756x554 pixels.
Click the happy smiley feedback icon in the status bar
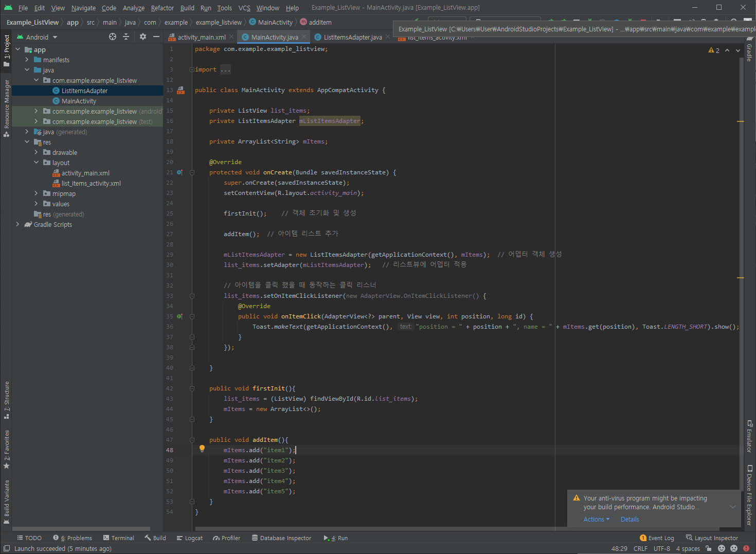722,548
